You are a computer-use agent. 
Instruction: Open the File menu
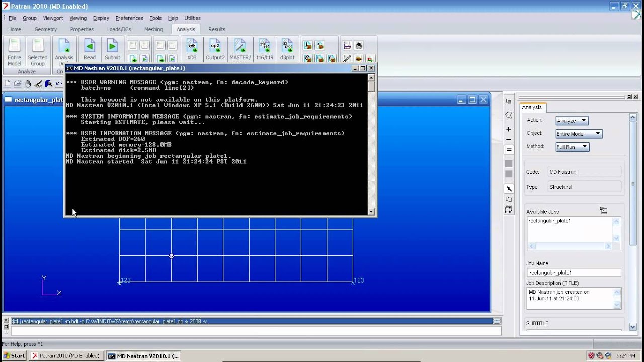click(x=13, y=18)
